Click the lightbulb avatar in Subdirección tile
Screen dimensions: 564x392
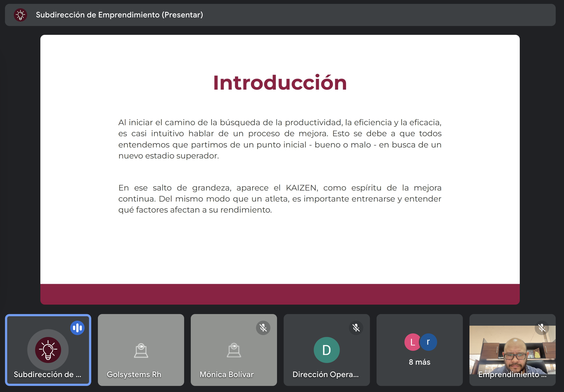click(48, 350)
